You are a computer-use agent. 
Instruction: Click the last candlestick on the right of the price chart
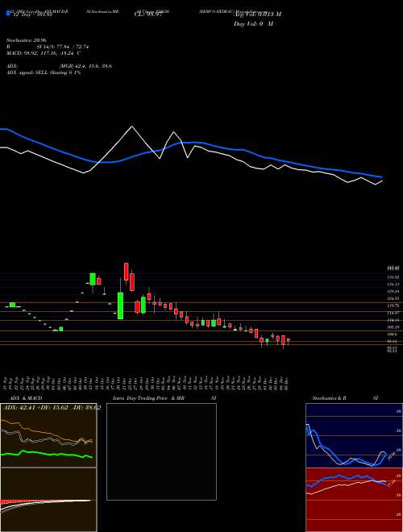[289, 341]
